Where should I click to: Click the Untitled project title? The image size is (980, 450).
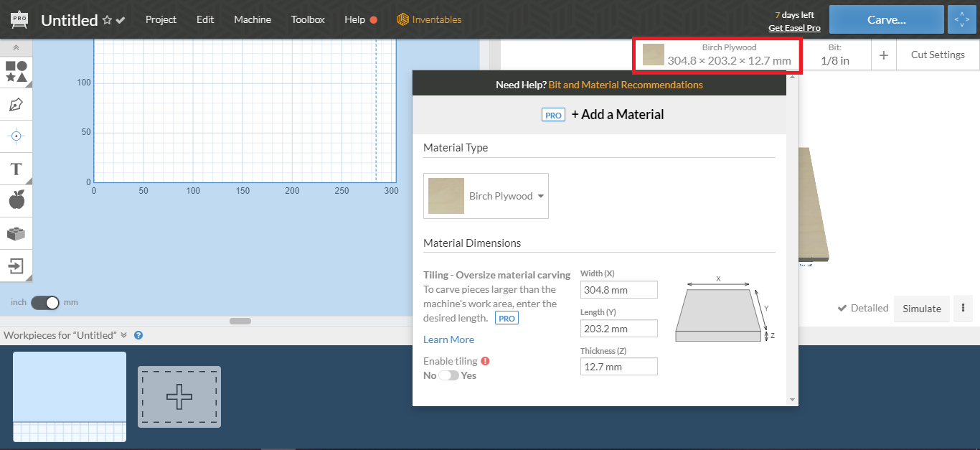pos(69,20)
